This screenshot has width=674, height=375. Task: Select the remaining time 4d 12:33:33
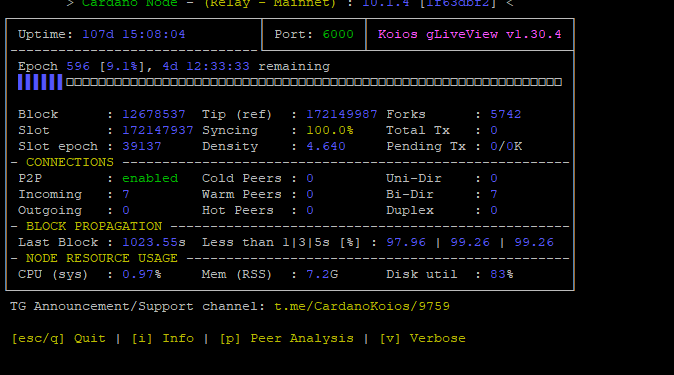(206, 66)
